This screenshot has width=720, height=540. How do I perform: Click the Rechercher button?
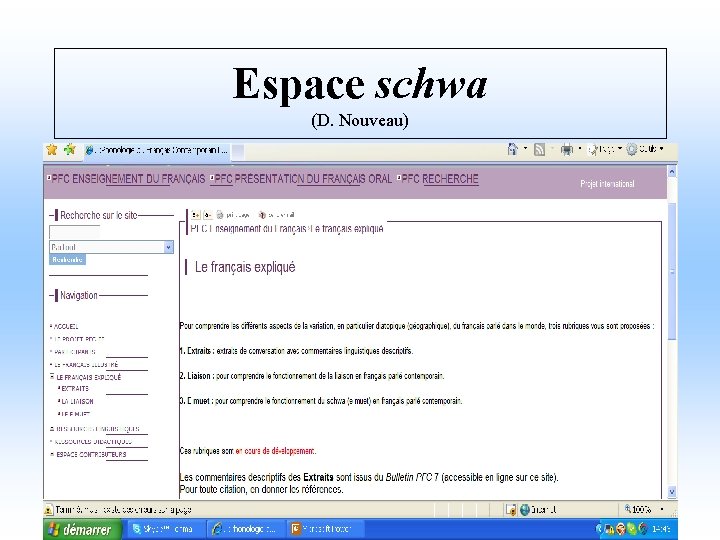click(67, 259)
